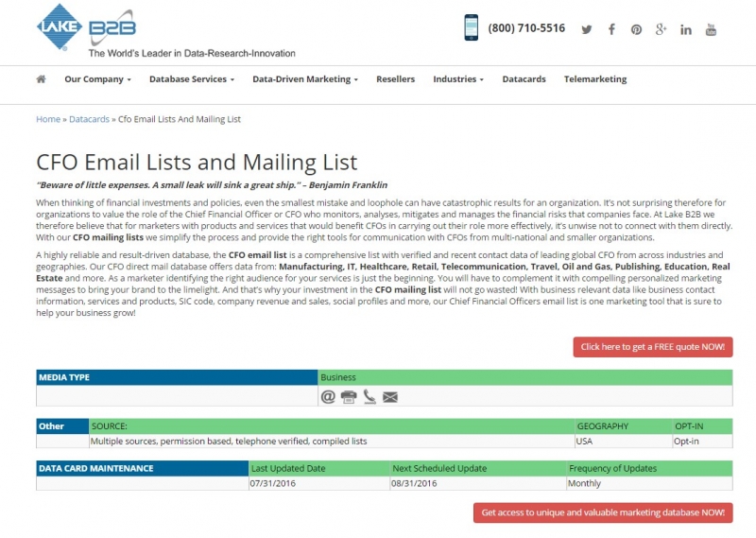
Task: Click the 'Next Scheduled Update' header cell
Action: [x=478, y=469]
